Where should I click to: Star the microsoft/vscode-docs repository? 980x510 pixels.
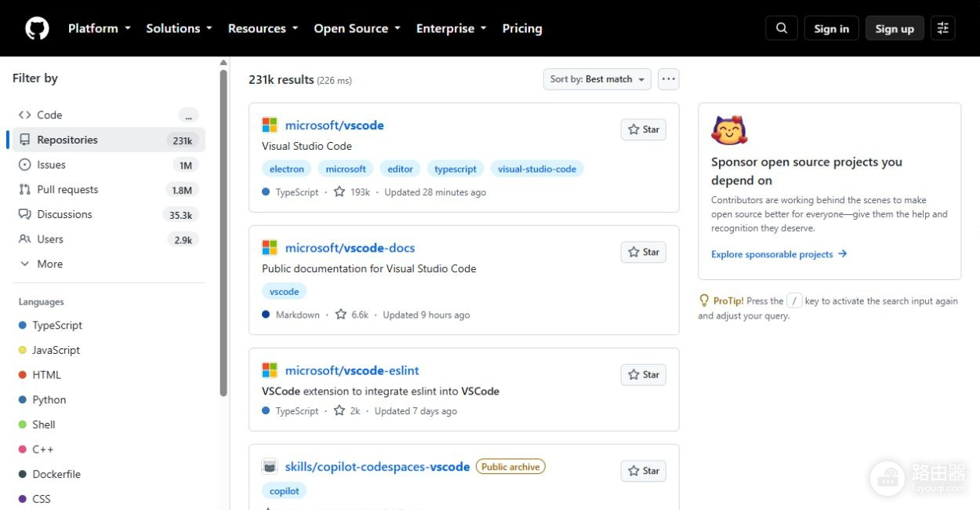644,252
